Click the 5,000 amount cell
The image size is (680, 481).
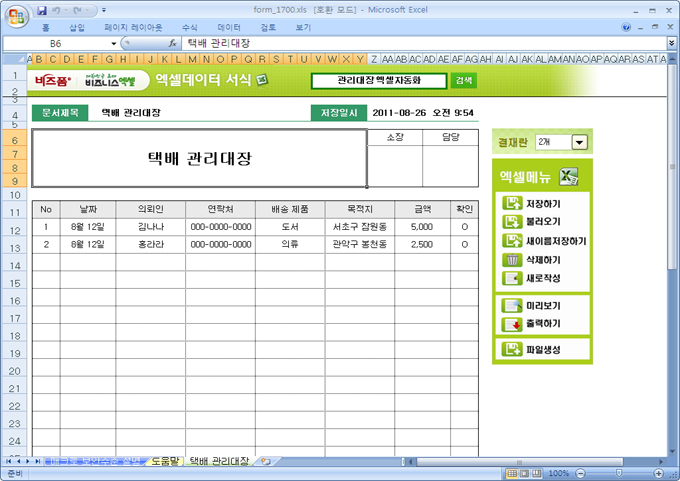click(422, 227)
